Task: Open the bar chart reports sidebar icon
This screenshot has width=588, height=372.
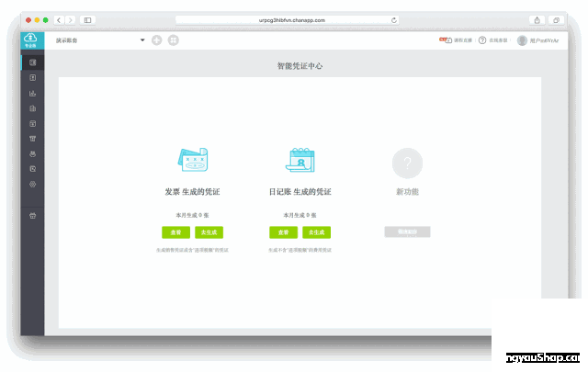Action: click(x=33, y=93)
